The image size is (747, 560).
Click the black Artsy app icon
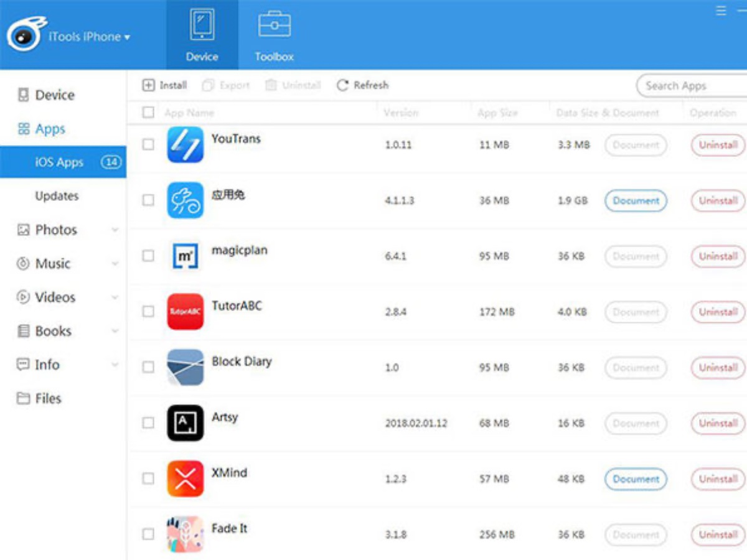pyautogui.click(x=185, y=422)
